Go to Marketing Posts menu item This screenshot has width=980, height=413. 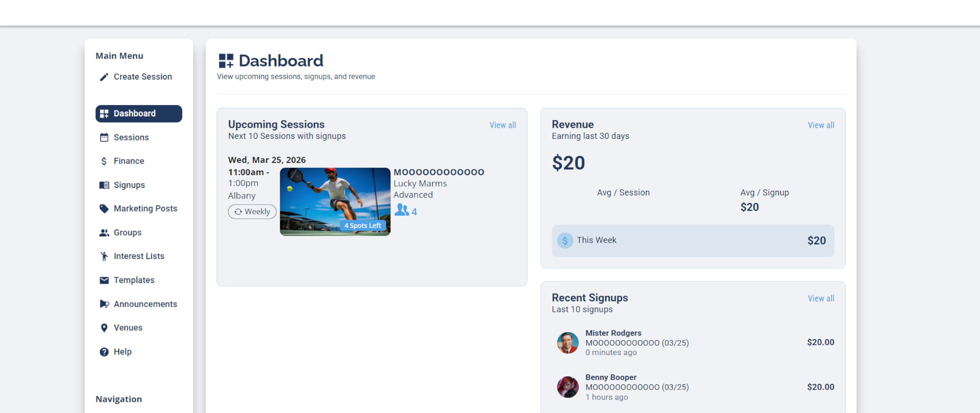139,209
